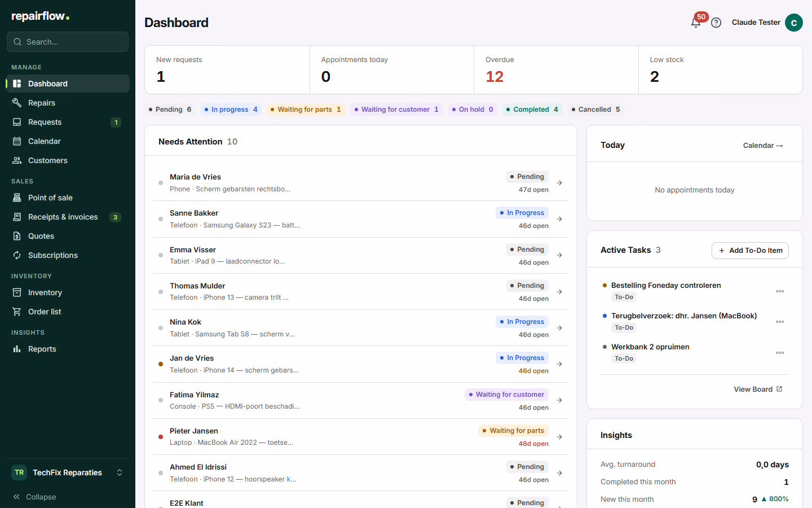Open Customers in the sidebar menu
This screenshot has width=812, height=508.
click(68, 160)
